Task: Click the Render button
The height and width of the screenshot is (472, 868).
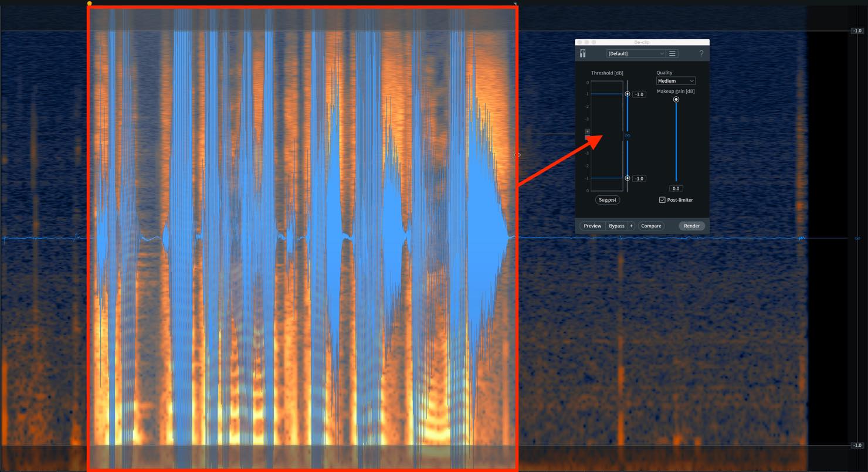Action: (691, 226)
